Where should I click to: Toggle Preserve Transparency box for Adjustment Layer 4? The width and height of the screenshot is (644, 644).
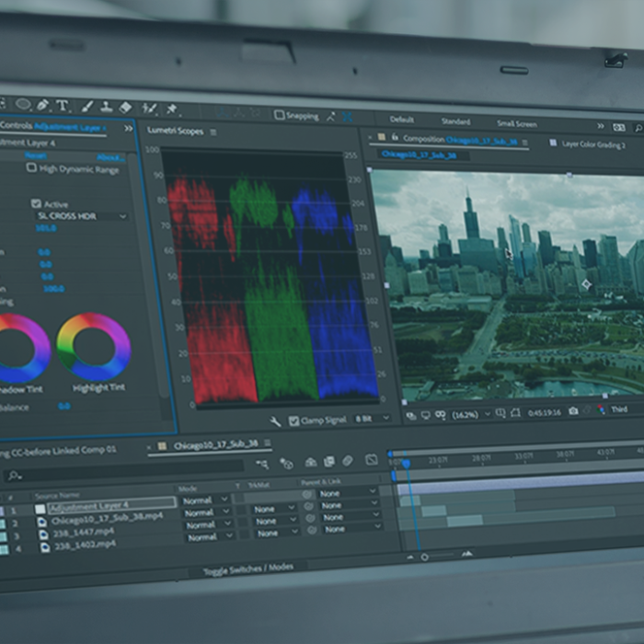click(x=237, y=499)
